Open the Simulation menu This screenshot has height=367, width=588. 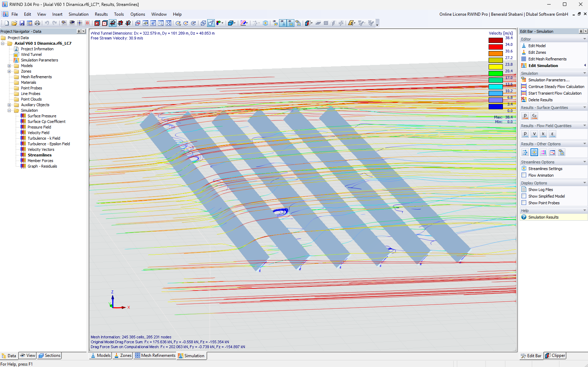pyautogui.click(x=78, y=14)
